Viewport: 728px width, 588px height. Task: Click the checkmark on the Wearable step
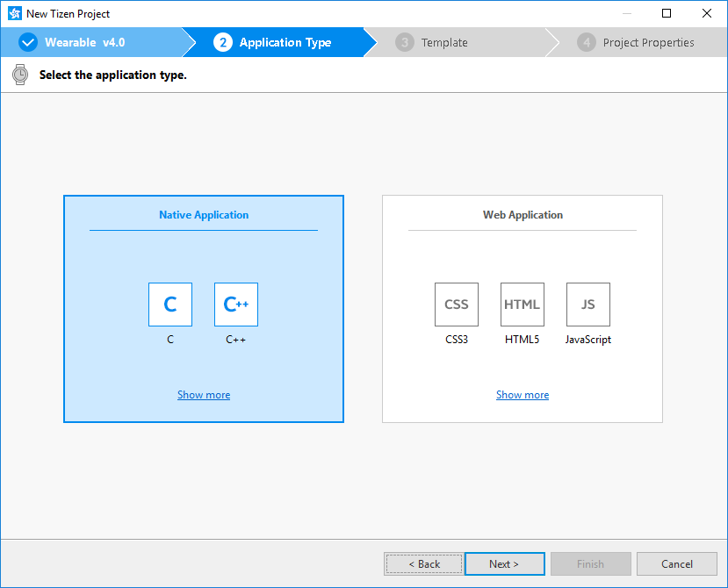pyautogui.click(x=27, y=41)
